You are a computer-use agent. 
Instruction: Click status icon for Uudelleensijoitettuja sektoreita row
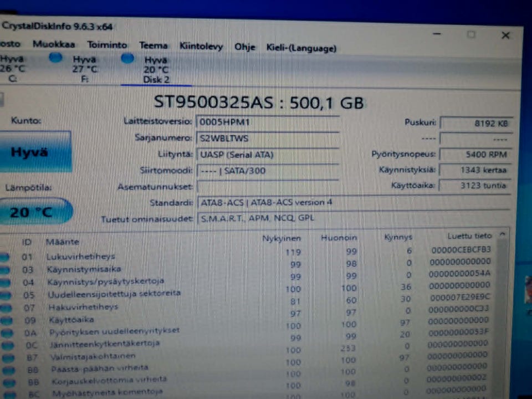pyautogui.click(x=6, y=295)
